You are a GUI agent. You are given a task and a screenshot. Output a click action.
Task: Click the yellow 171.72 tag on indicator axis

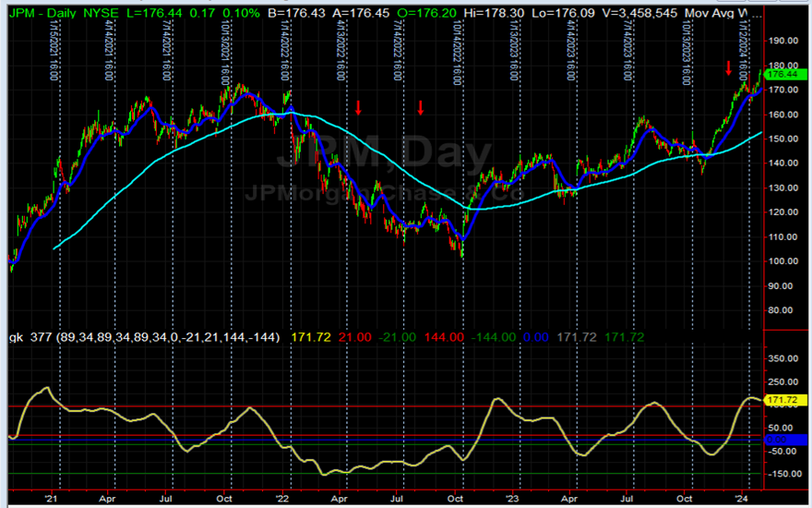pos(785,400)
